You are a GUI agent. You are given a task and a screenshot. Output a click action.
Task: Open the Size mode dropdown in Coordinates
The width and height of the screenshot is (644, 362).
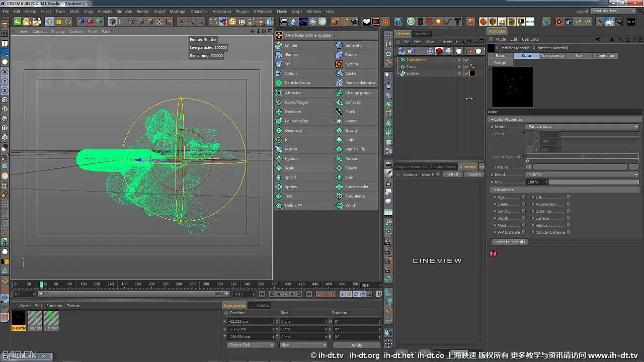coord(303,345)
